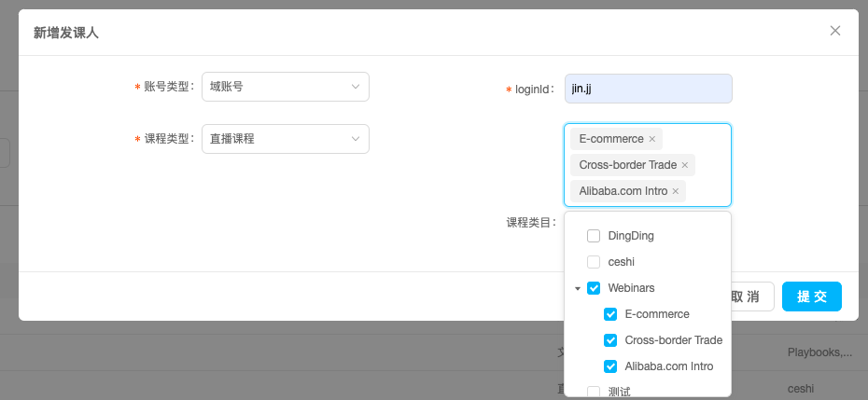Open the 账号类型 dropdown
The height and width of the screenshot is (400, 868).
[285, 87]
